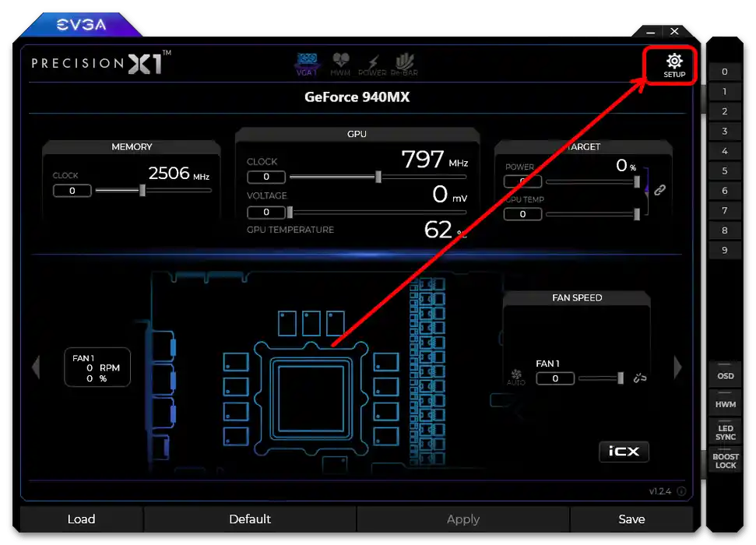The height and width of the screenshot is (545, 756).
Task: Toggle BOOST LOCK in sidebar
Action: pyautogui.click(x=725, y=461)
